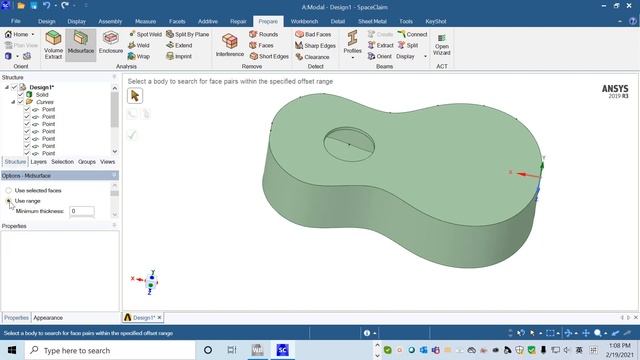The image size is (640, 360).
Task: Launch the ACT Open Wizard
Action: point(442,45)
